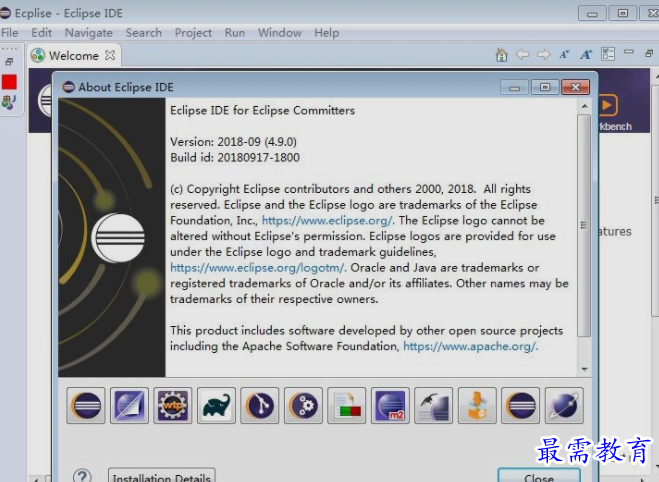Click scroll down arrow in About text area

(584, 369)
